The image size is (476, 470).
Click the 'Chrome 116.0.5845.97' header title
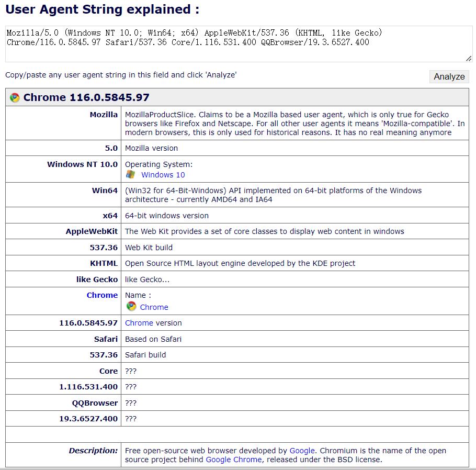[86, 97]
